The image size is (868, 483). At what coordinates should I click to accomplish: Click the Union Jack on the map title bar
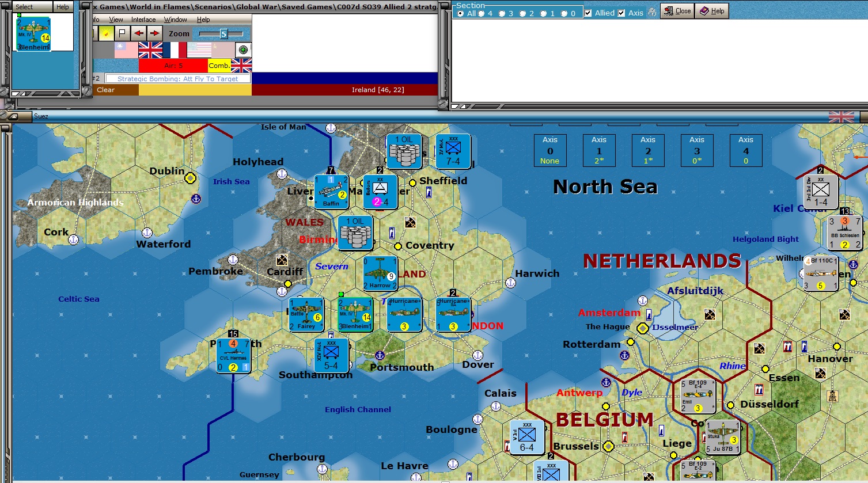point(841,117)
